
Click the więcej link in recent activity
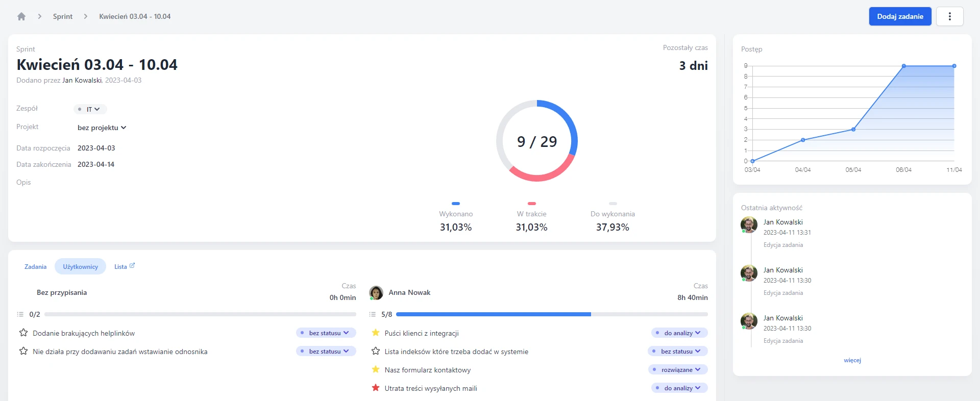point(852,360)
